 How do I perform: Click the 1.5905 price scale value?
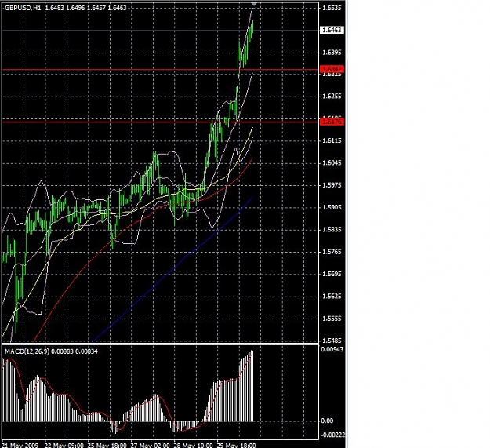point(332,207)
